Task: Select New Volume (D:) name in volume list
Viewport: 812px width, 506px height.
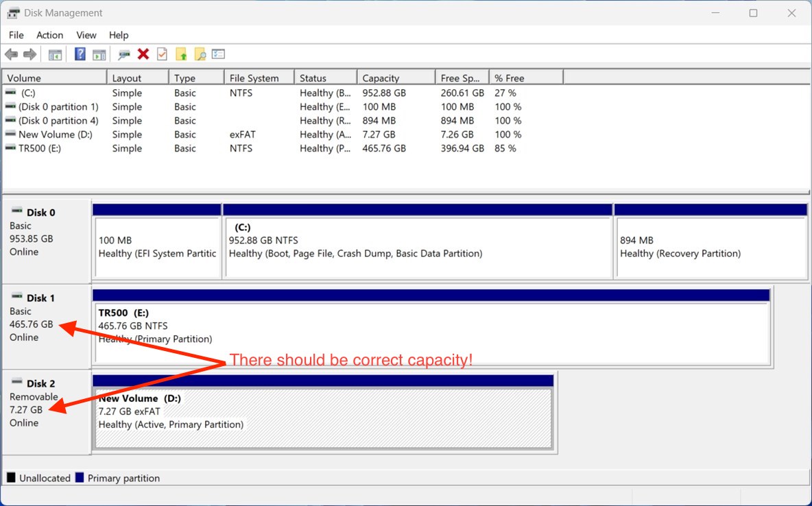Action: pyautogui.click(x=56, y=134)
